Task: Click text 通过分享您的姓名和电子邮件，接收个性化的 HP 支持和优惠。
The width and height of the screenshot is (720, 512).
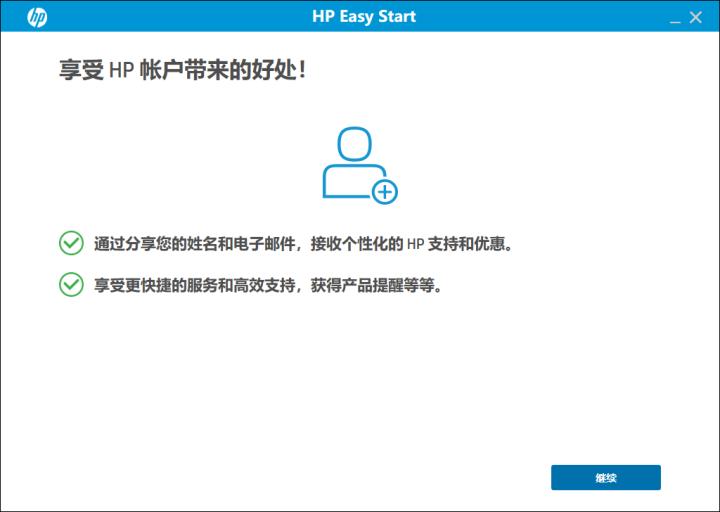Action: (303, 243)
